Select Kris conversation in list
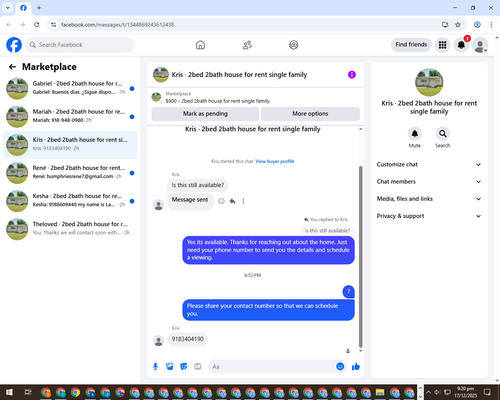This screenshot has height=400, width=500. point(70,145)
